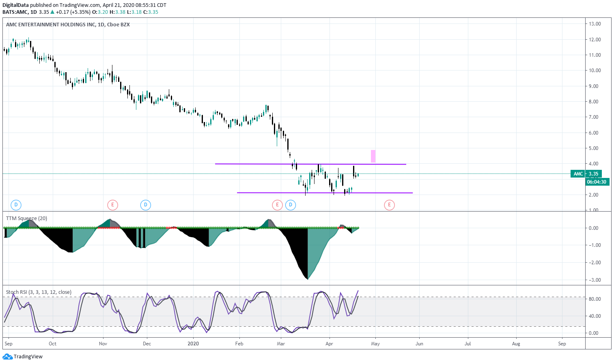Screen dimensions: 614x364
Task: Click the dividend D marker in March
Action: tap(290, 205)
